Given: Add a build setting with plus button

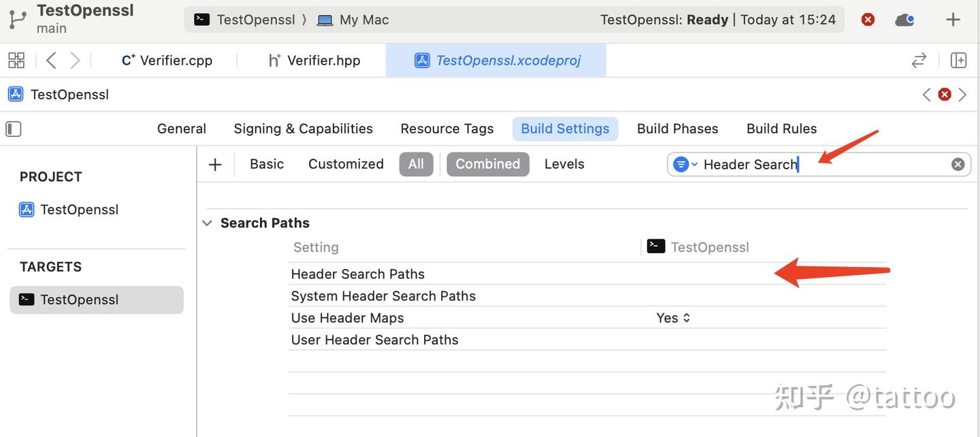Looking at the screenshot, I should (x=215, y=164).
